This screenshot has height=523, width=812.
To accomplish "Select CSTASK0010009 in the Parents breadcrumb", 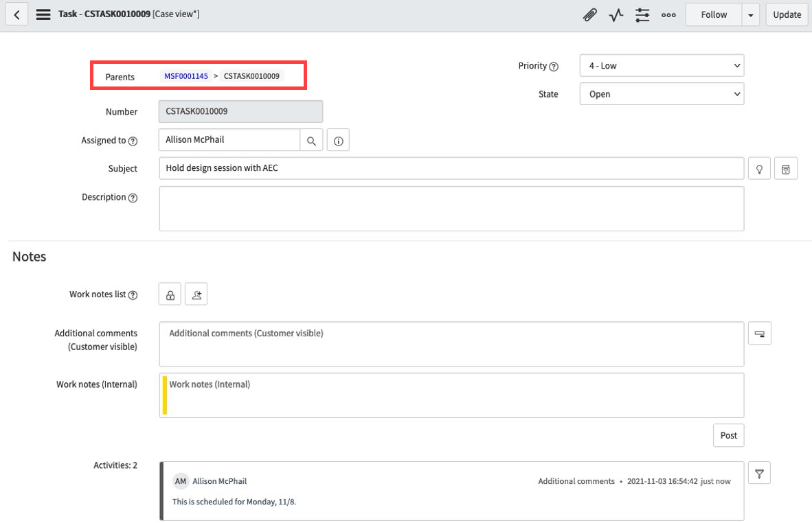I will [x=251, y=76].
